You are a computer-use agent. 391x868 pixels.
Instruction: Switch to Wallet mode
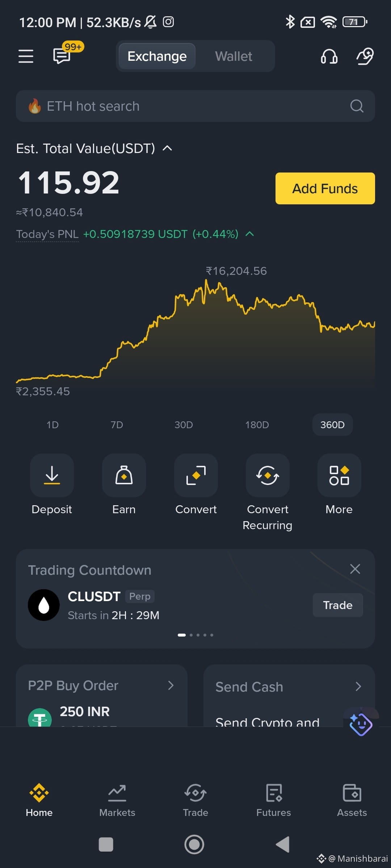pos(234,56)
